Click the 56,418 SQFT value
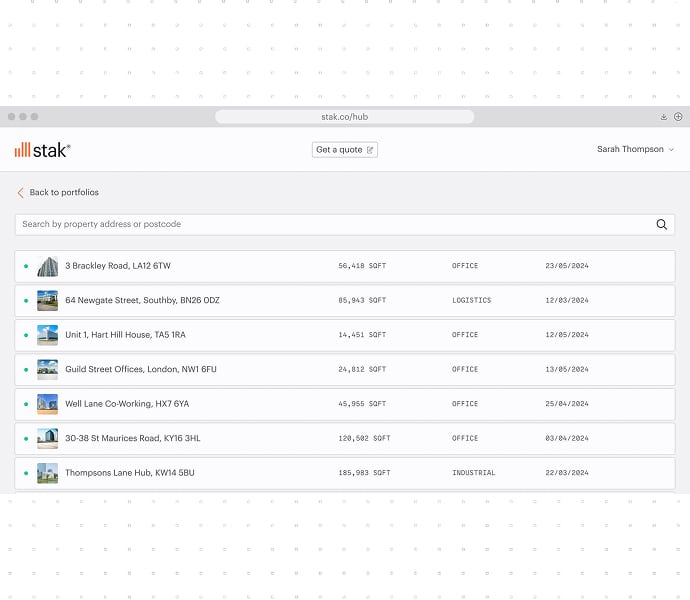This screenshot has height=600, width=690. pos(362,266)
